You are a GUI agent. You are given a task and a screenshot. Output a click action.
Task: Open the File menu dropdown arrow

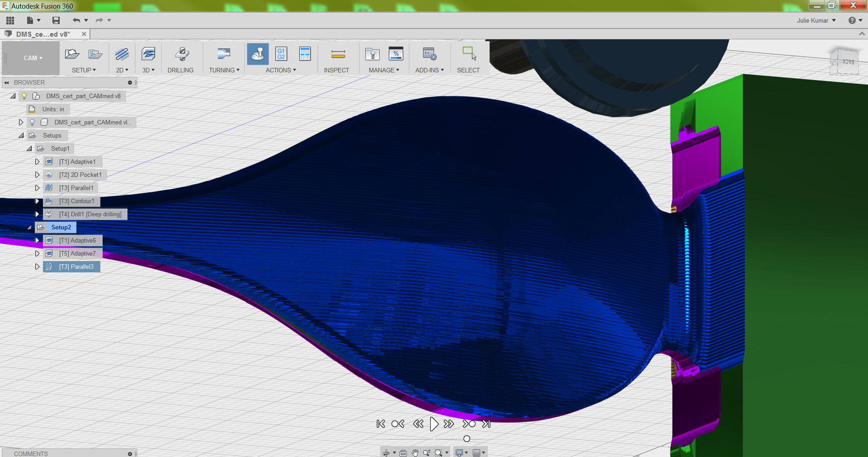pyautogui.click(x=38, y=20)
